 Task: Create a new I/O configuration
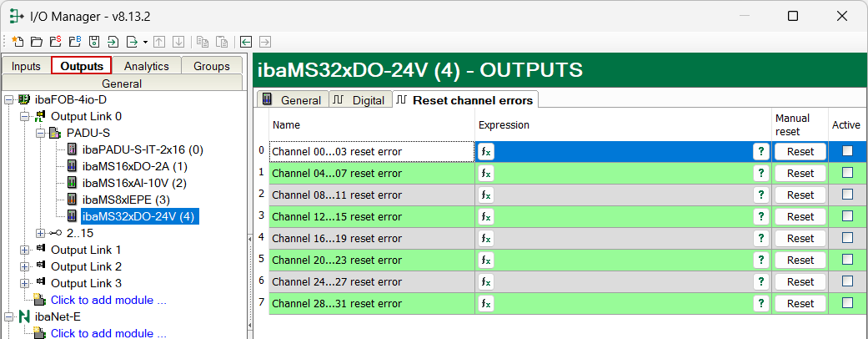(x=18, y=42)
